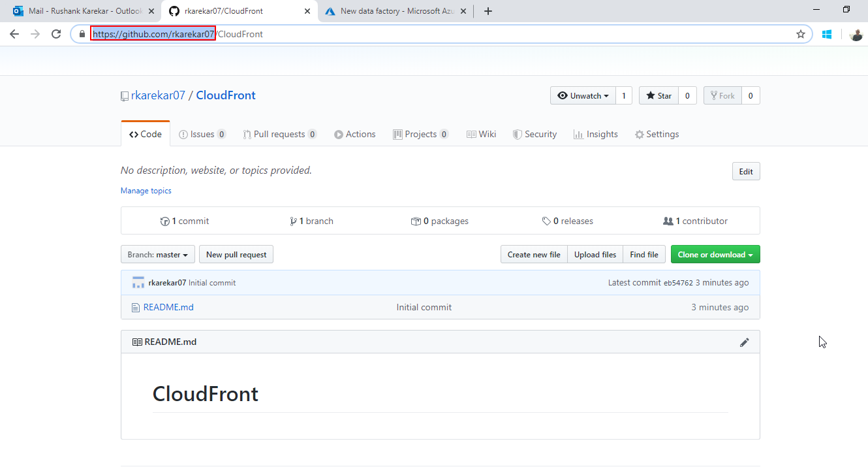This screenshot has width=868, height=471.
Task: Close the New data factory Azure tab
Action: click(x=463, y=11)
